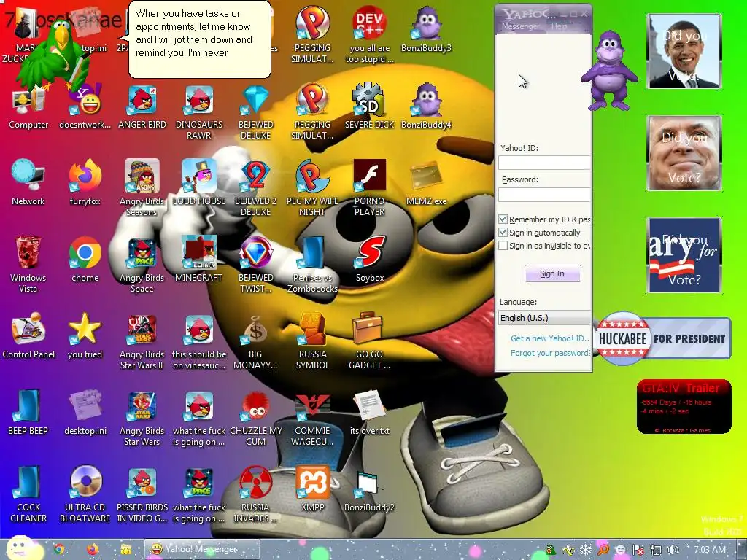Click the purple Bonzi gorilla character
Image resolution: width=747 pixels, height=560 pixels.
tap(609, 71)
